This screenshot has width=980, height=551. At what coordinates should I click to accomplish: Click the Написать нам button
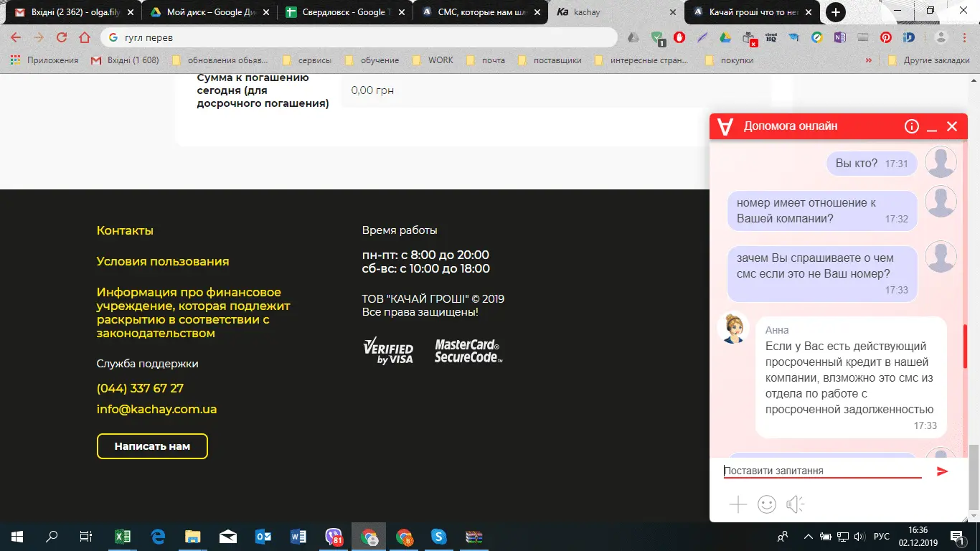pyautogui.click(x=152, y=446)
